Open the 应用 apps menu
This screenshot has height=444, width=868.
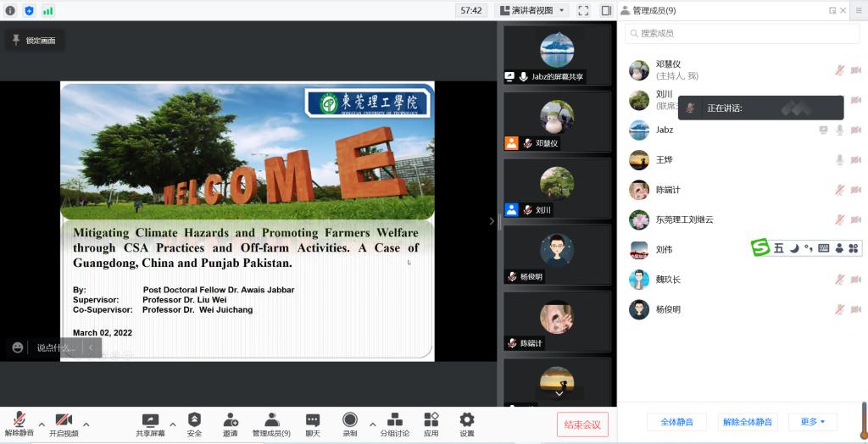(x=431, y=424)
